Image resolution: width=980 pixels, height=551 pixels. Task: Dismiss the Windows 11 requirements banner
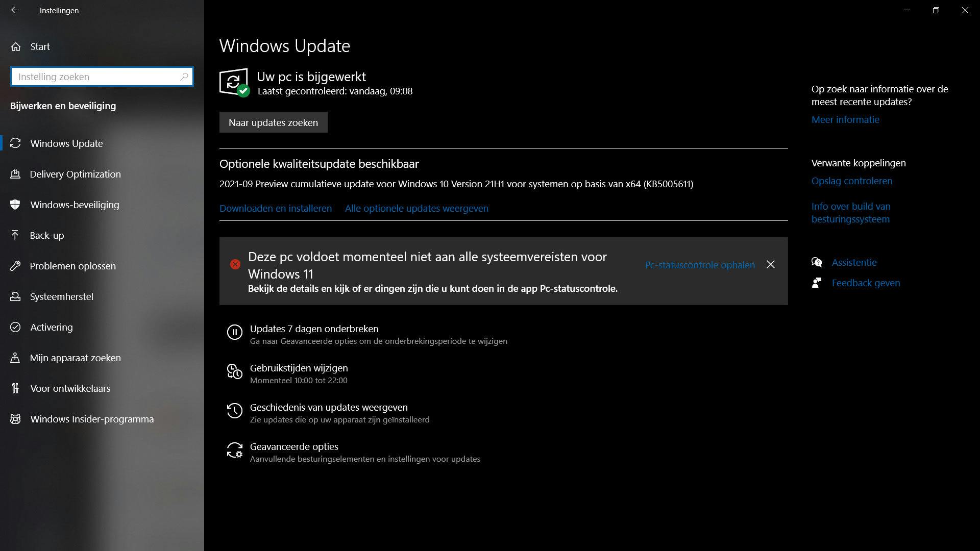(x=771, y=264)
